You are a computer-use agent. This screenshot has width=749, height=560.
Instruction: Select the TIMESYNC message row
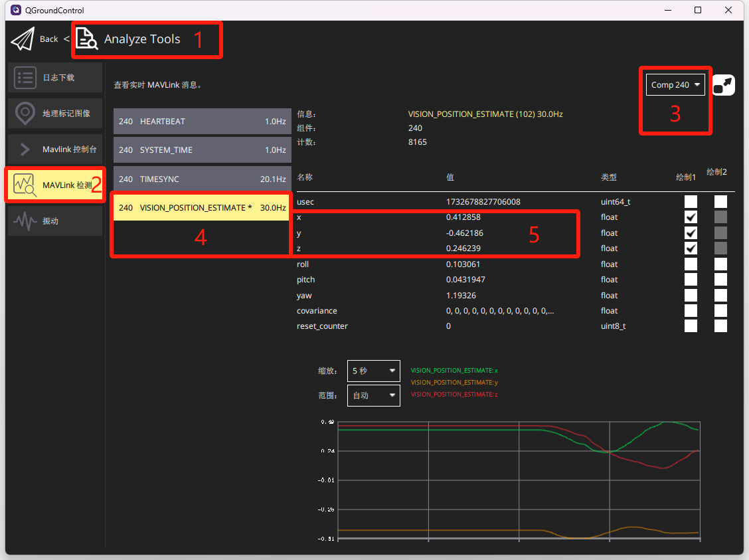(x=202, y=179)
